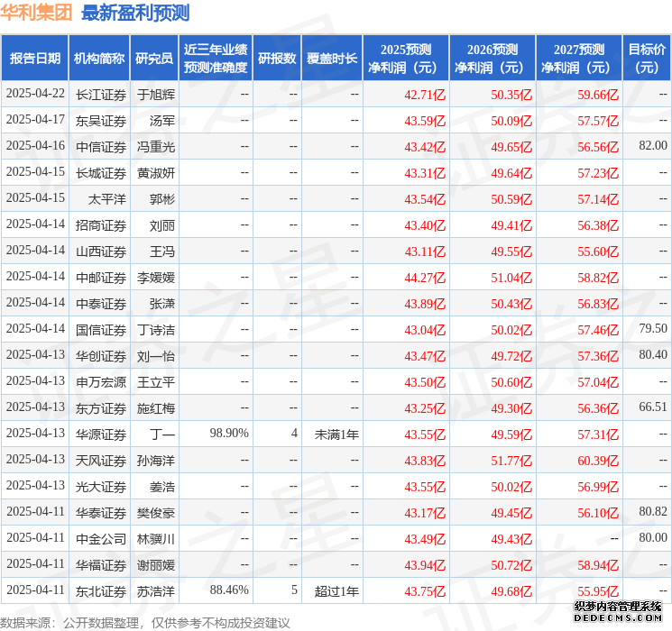Select the 报告日期 column header
Viewport: 672px width, 631px height.
tap(34, 58)
